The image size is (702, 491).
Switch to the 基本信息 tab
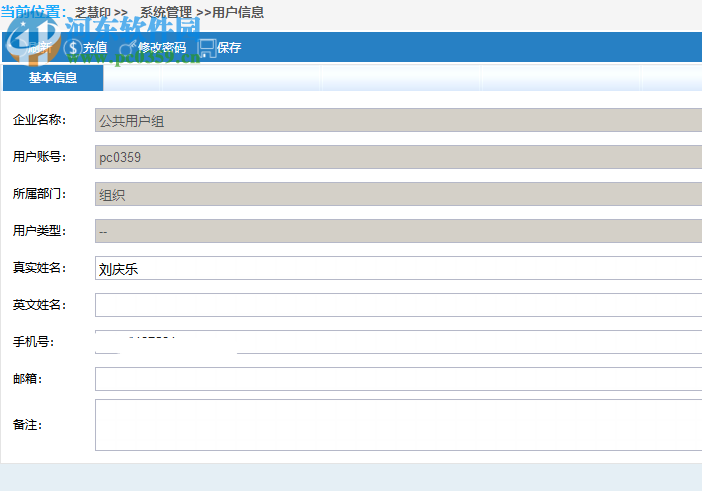53,78
